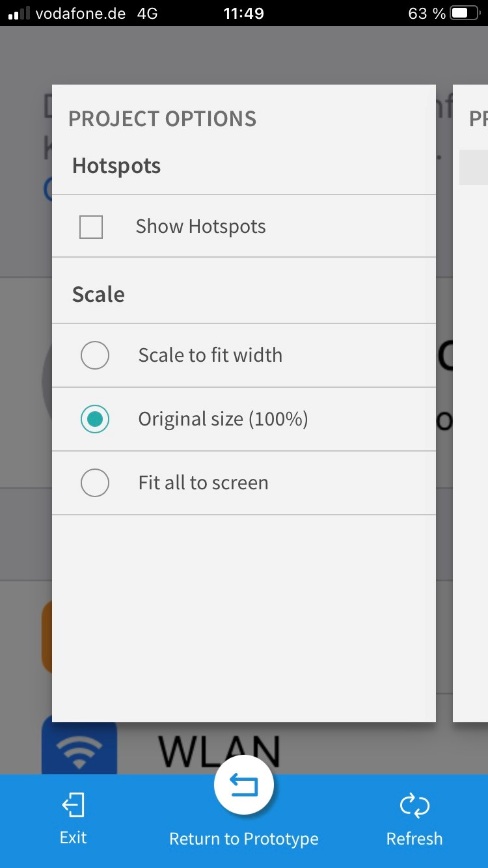This screenshot has height=868, width=488.
Task: Enable the Show Hotspots checkbox
Action: (91, 227)
